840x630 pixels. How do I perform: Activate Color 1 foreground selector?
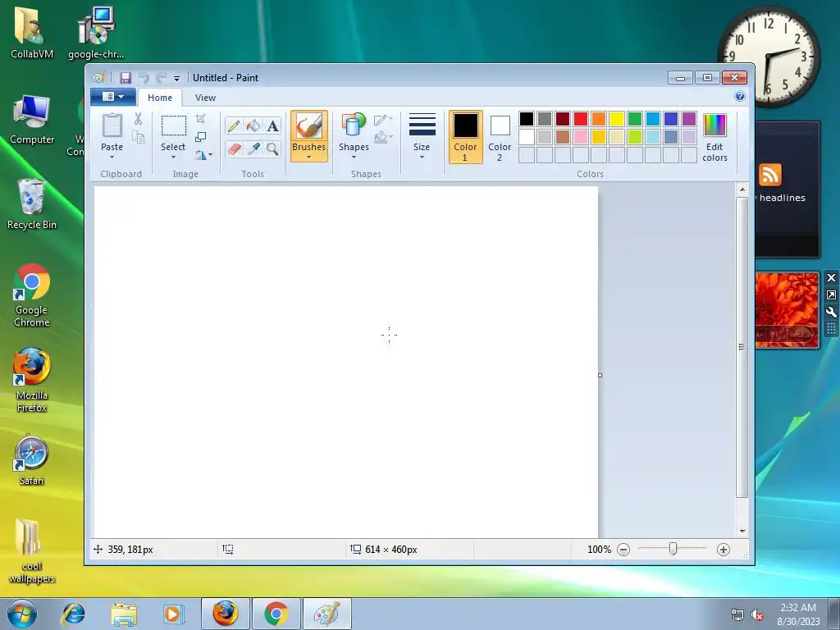[466, 137]
